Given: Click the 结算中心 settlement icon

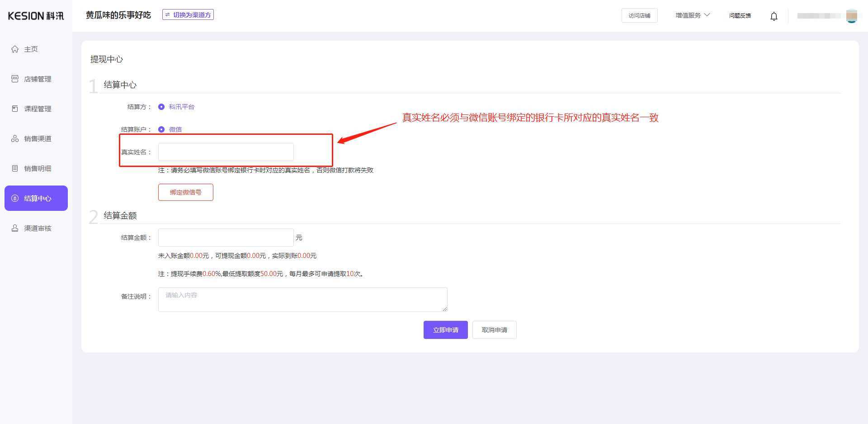Looking at the screenshot, I should (x=15, y=198).
